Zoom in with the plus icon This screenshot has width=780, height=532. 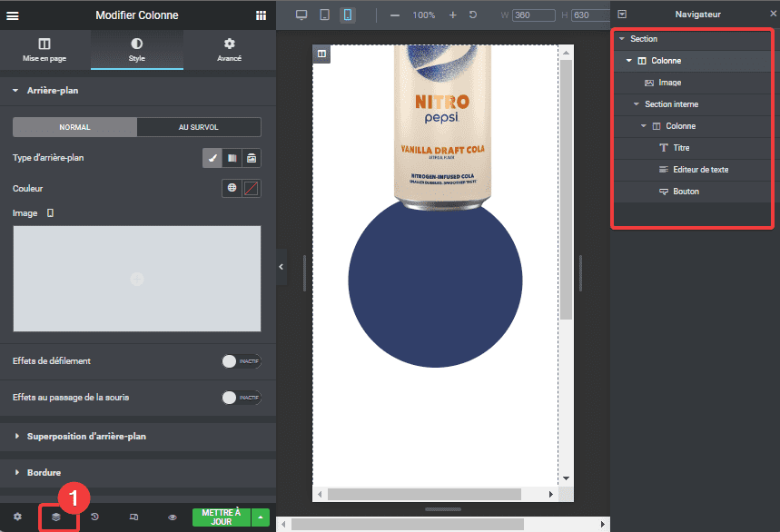tap(453, 15)
